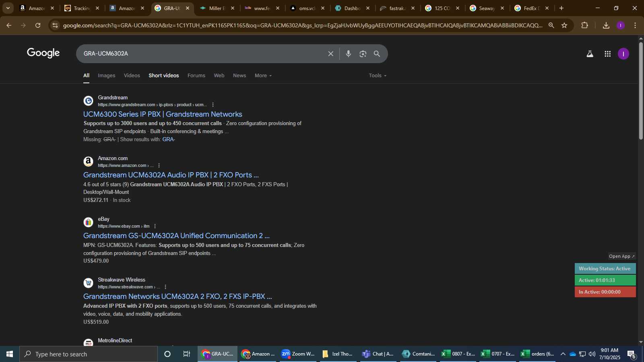Clear the Google search box text
The image size is (644, 362).
(330, 53)
